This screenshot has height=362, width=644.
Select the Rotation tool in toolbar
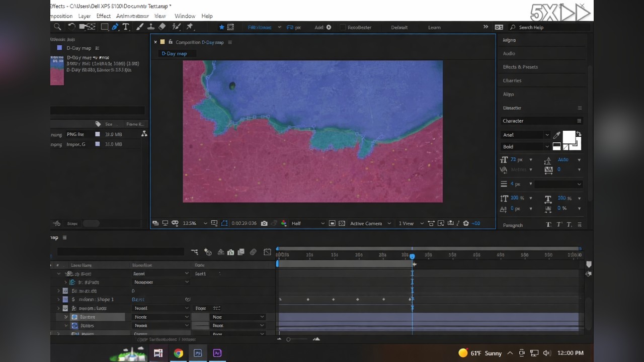coord(71,27)
